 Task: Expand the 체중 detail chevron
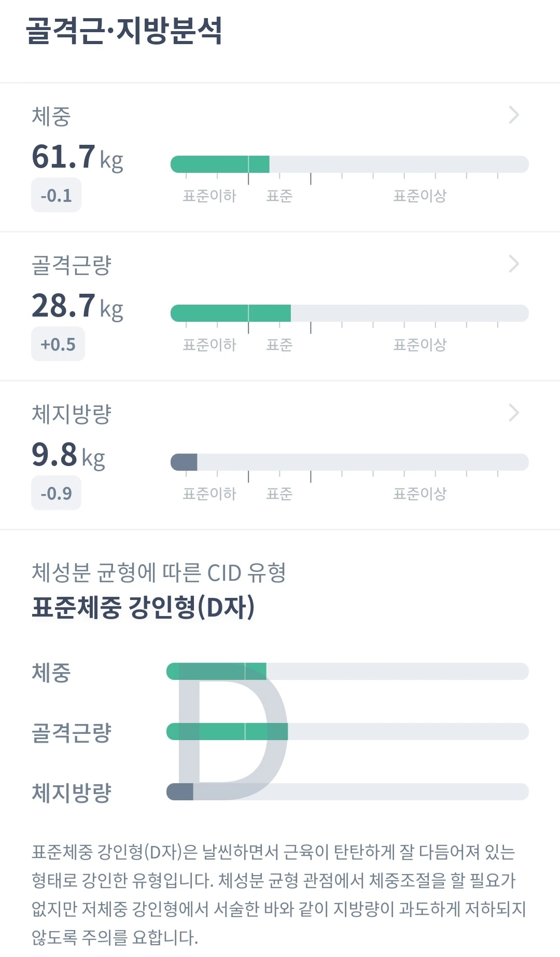(513, 115)
